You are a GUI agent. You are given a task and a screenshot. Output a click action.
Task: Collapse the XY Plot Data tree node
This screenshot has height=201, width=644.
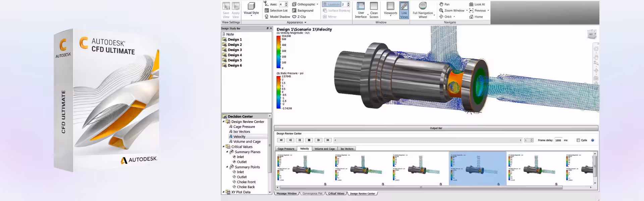click(x=224, y=192)
